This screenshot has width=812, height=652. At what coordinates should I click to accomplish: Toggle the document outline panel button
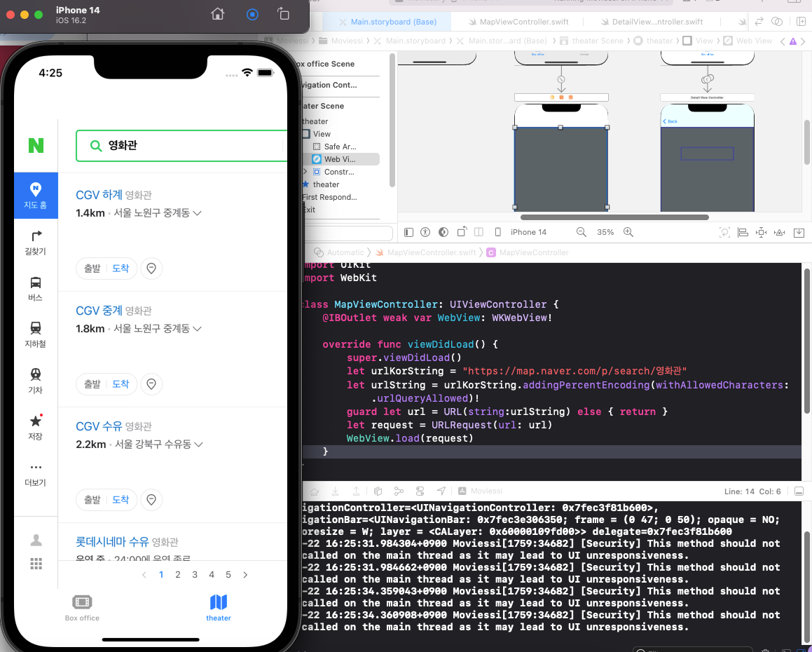click(x=408, y=232)
